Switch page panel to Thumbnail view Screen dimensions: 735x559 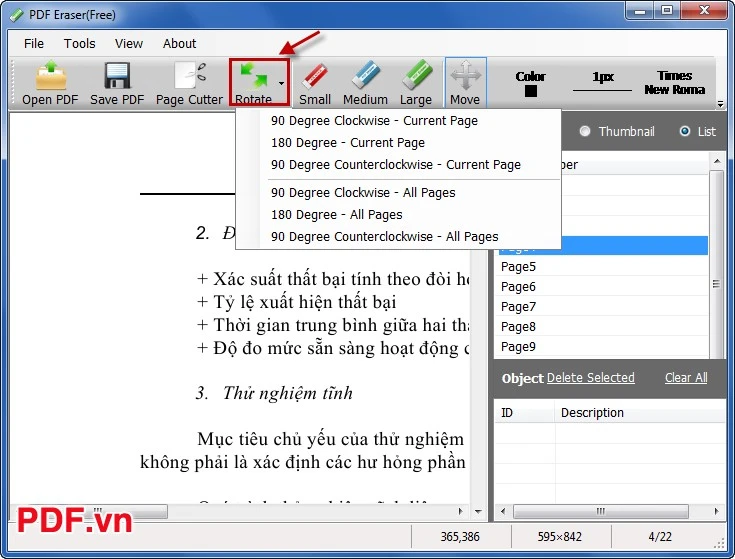click(617, 131)
